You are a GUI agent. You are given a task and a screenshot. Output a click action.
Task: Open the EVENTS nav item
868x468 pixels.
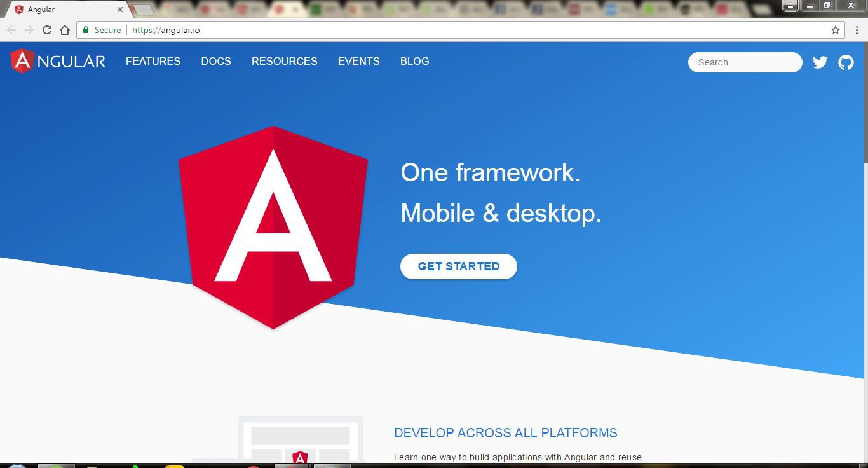[358, 61]
